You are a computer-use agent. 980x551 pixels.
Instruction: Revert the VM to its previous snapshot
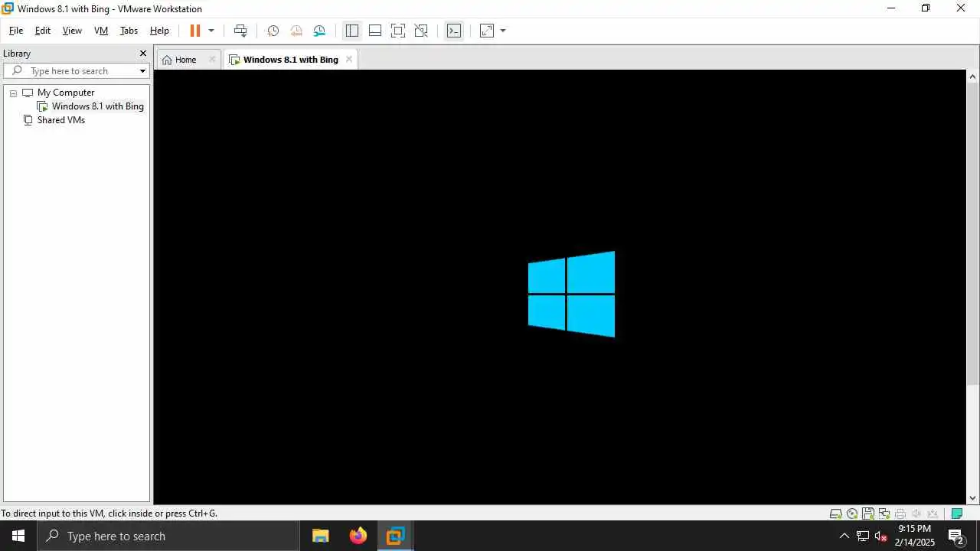click(x=296, y=31)
